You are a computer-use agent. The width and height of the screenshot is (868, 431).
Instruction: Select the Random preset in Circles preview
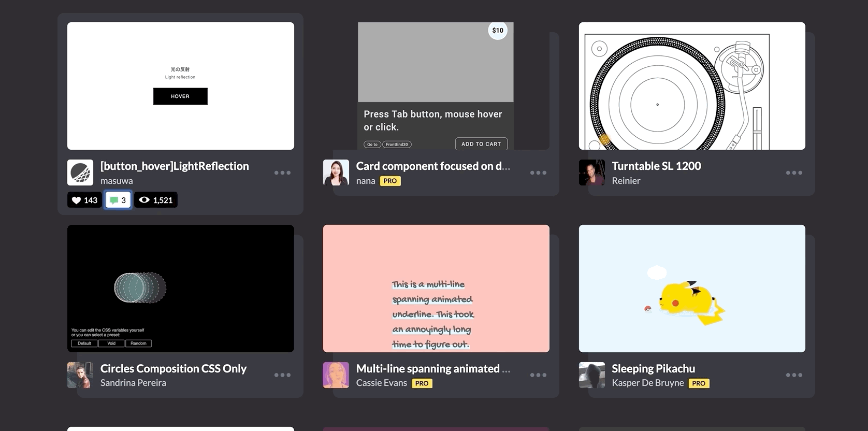[x=138, y=343]
